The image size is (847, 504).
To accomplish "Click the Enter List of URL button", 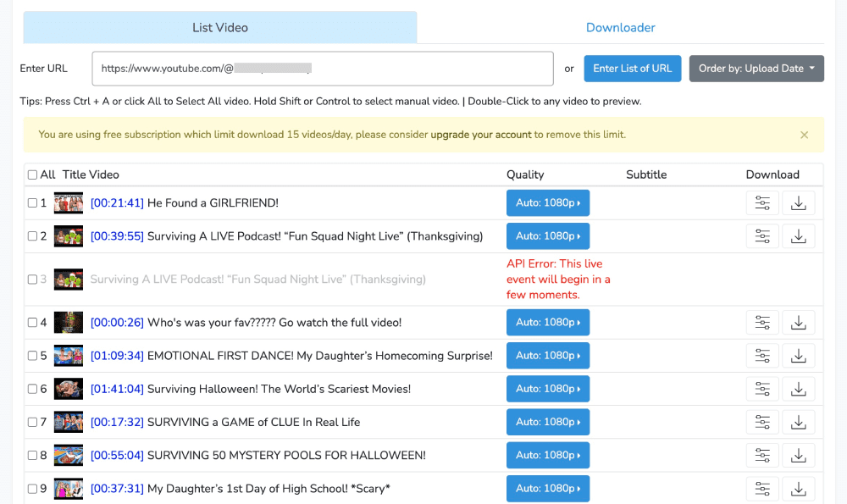I will coord(632,69).
